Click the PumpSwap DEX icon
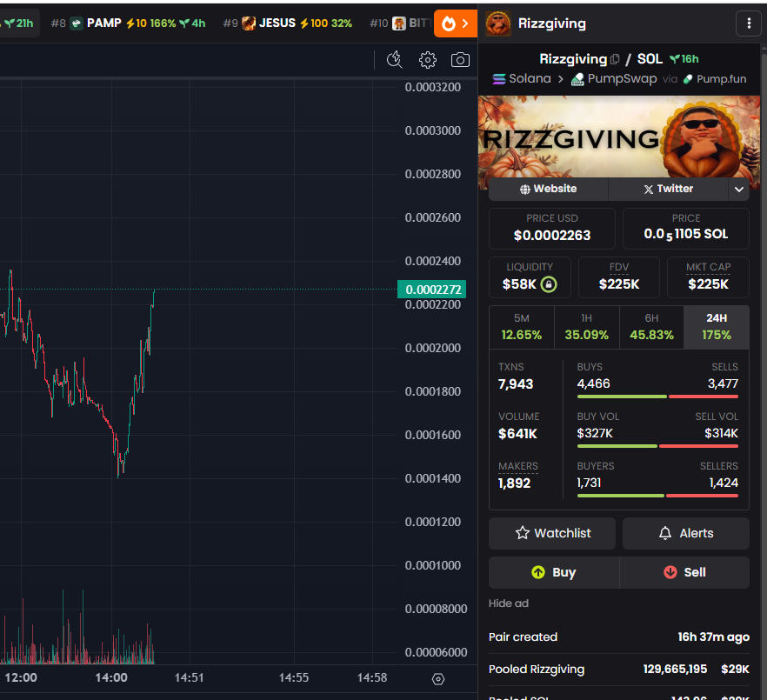Screen dimensions: 767x700 coord(576,78)
